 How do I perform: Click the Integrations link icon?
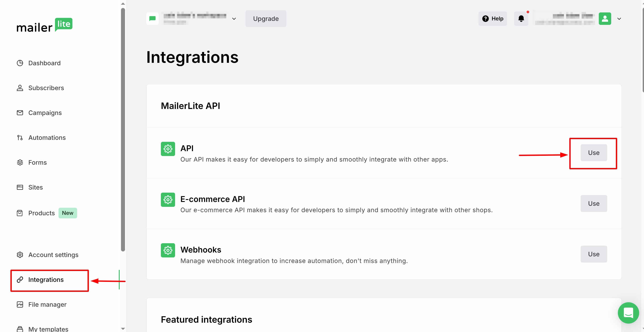point(20,280)
